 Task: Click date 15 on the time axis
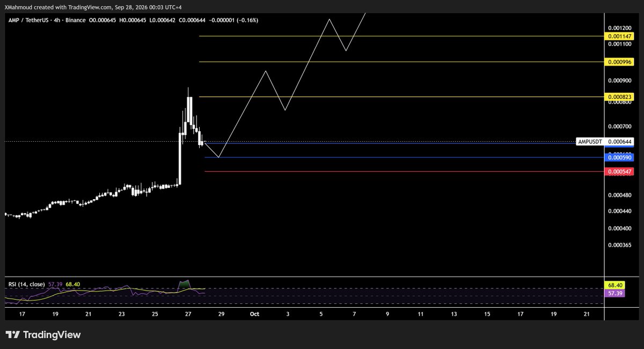(487, 314)
